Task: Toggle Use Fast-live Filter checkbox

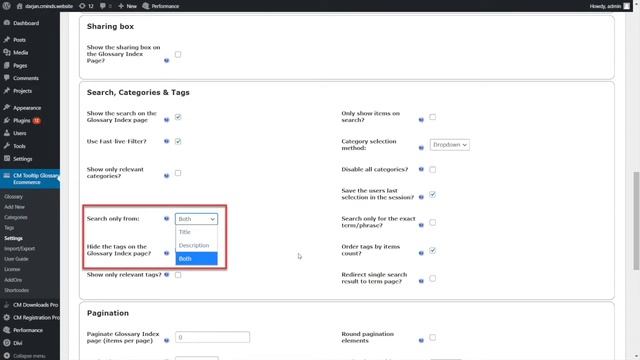Action: pyautogui.click(x=178, y=141)
